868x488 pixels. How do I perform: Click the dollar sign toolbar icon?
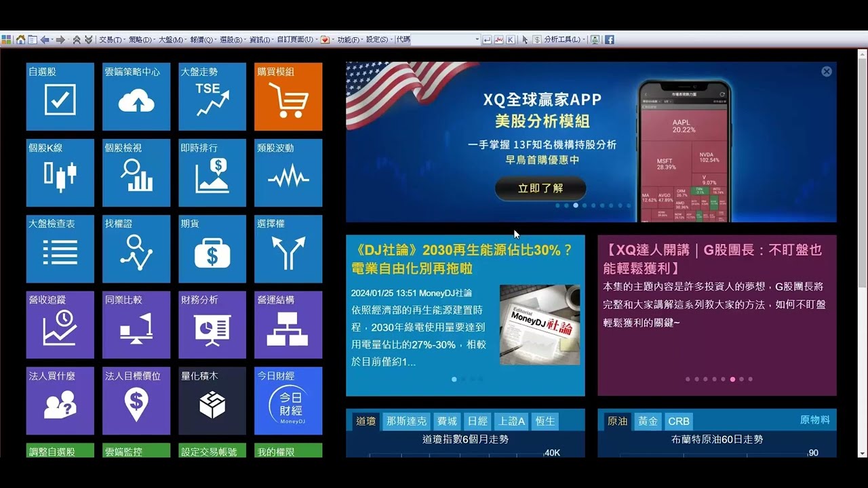pyautogui.click(x=537, y=40)
